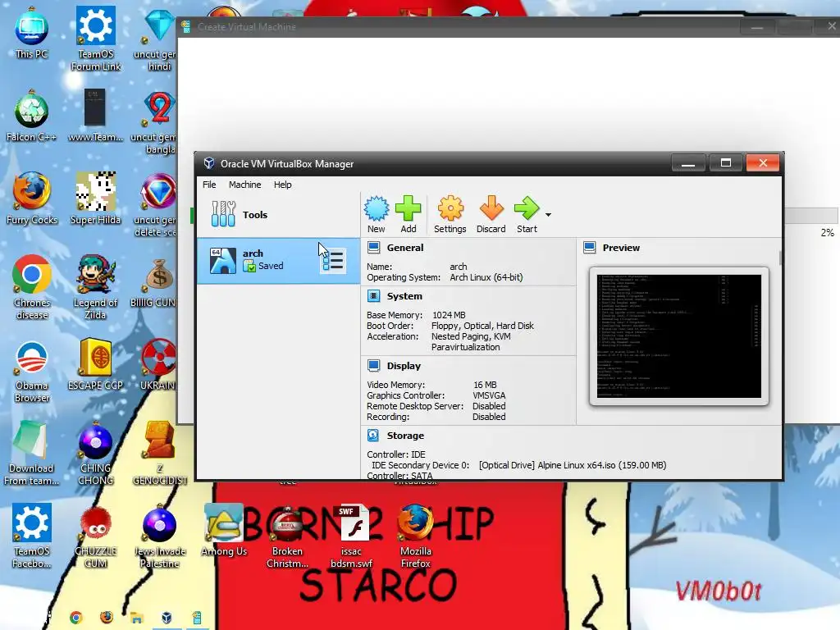Expand the Start button dropdown arrow

(x=548, y=215)
